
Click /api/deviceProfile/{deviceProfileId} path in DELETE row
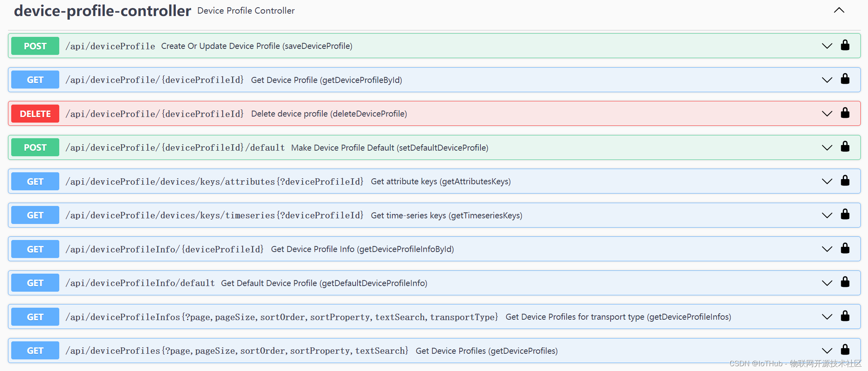[x=155, y=114]
